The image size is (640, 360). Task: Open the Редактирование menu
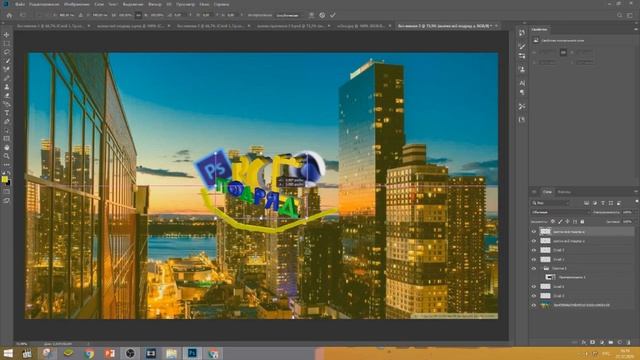[43, 4]
